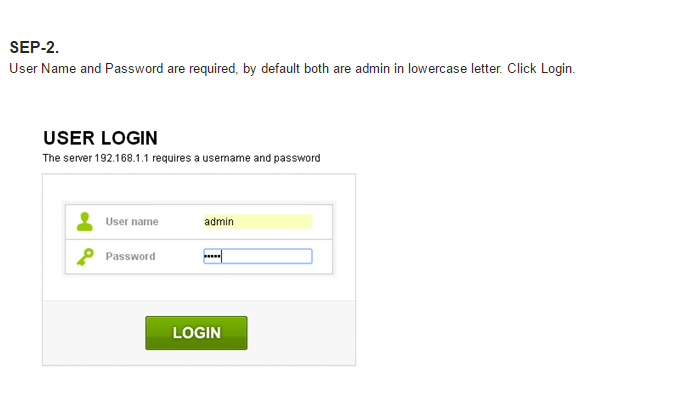Click the 192.168.1.1 address in message

tap(121, 158)
